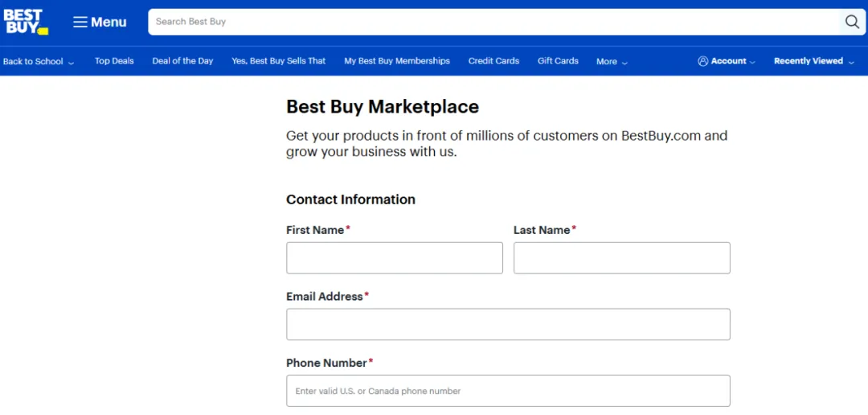Screen dimensions: 868x415
Task: Click the Menu button label
Action: (x=108, y=22)
